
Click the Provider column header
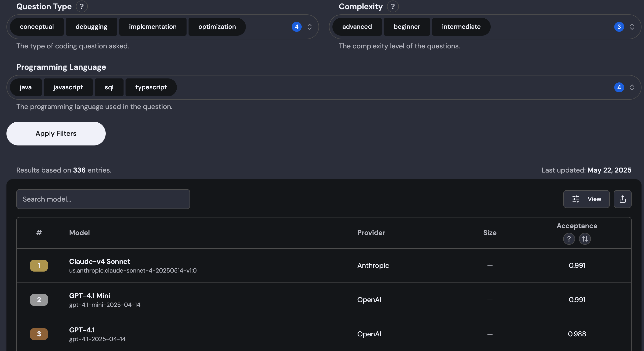pos(371,233)
